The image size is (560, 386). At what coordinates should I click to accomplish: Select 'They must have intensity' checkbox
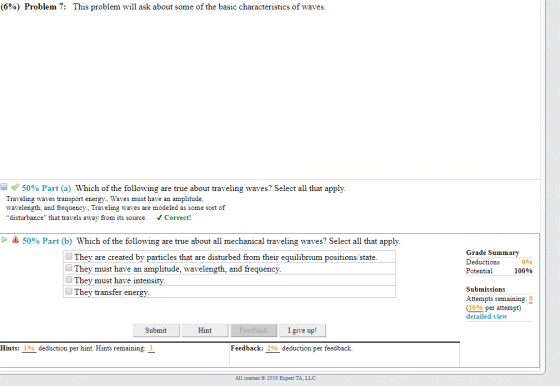(x=69, y=280)
